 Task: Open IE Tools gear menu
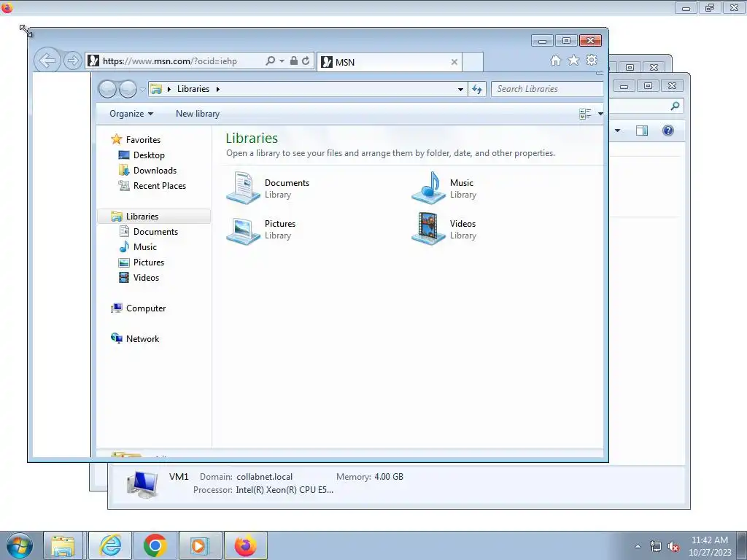(592, 60)
